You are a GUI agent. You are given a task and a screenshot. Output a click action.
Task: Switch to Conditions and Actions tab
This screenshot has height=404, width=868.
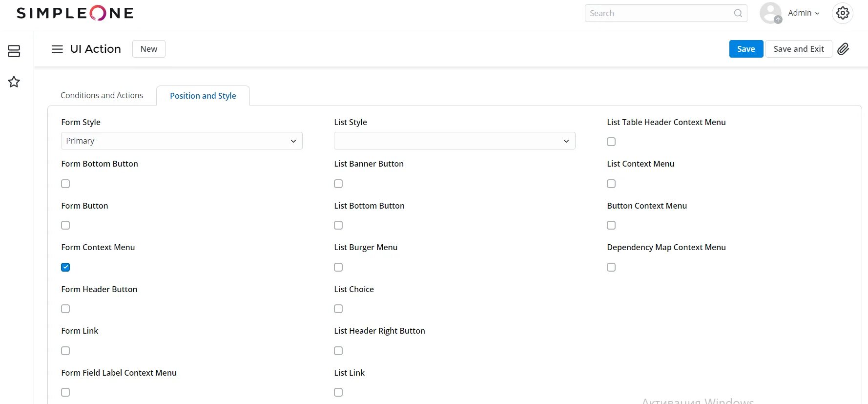tap(102, 95)
